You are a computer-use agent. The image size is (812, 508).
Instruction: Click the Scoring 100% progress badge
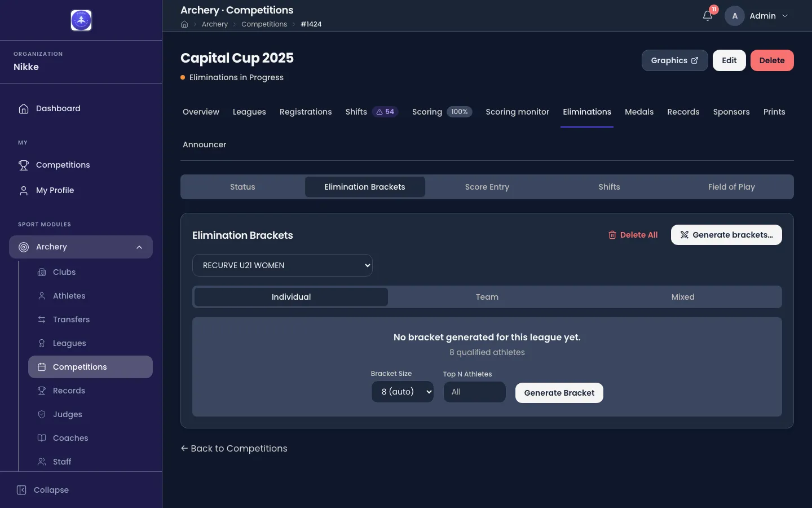[460, 112]
